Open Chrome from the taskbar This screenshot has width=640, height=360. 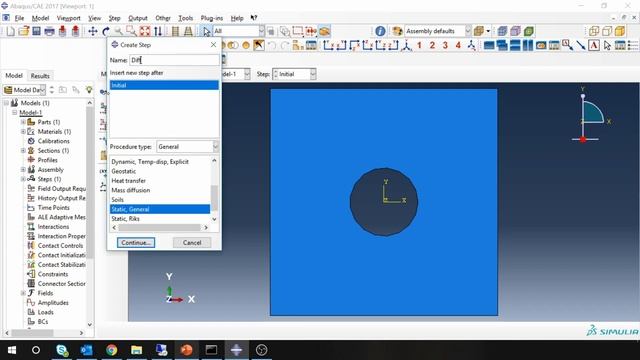111,350
